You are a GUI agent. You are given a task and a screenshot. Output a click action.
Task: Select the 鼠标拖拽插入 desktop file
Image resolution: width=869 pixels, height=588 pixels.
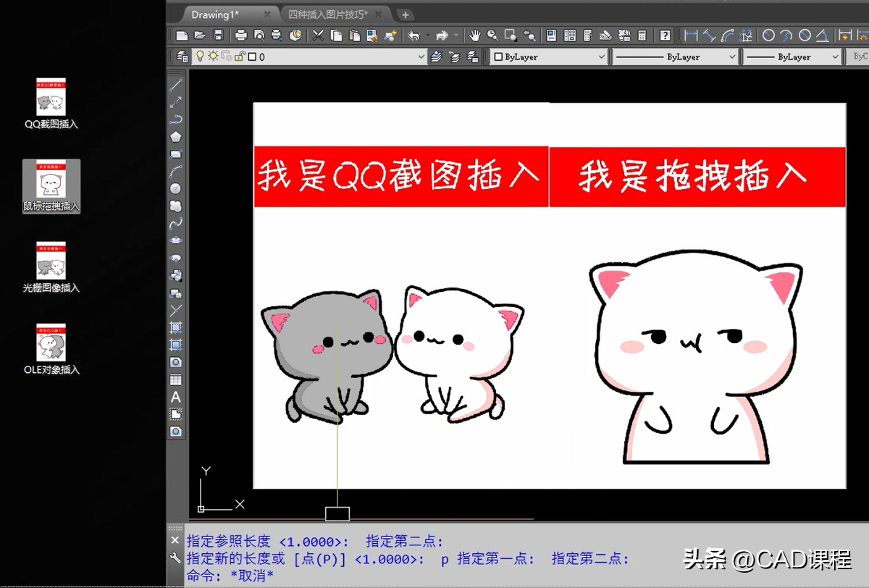coord(51,186)
